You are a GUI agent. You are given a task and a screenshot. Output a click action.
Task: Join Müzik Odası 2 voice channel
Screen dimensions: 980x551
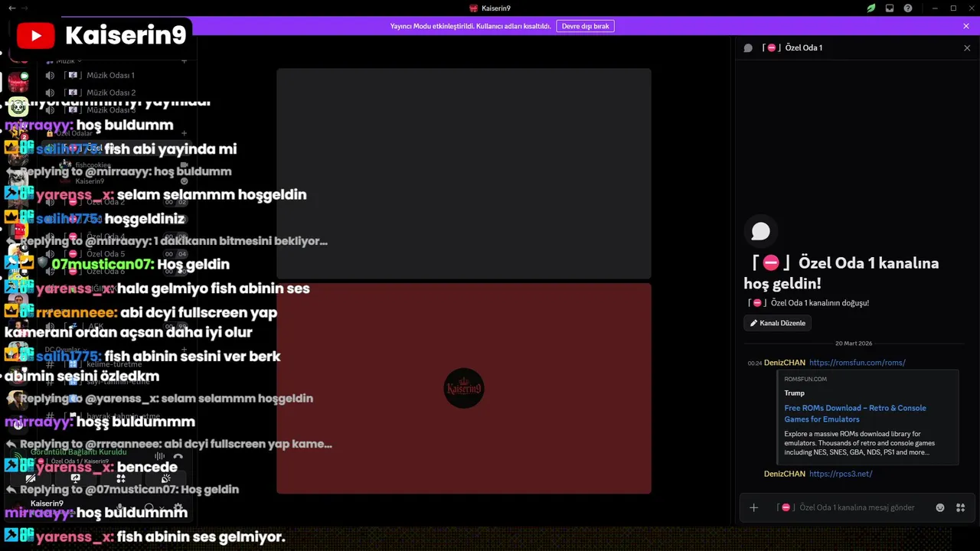click(115, 93)
